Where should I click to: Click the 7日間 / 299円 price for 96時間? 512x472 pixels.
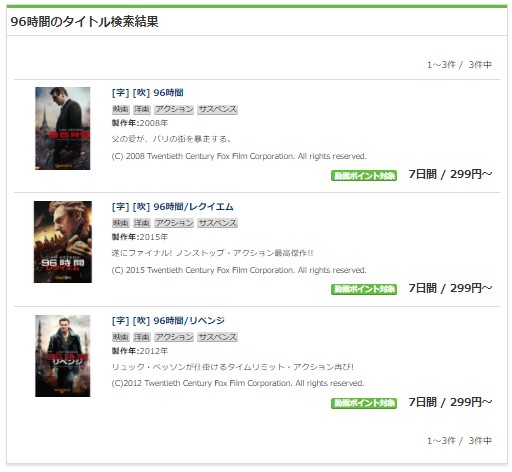click(450, 174)
